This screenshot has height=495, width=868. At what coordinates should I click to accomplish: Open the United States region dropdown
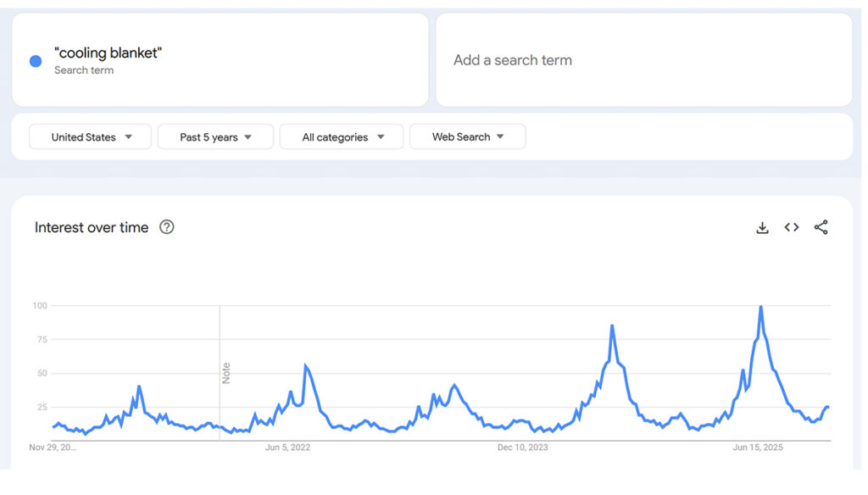(91, 136)
